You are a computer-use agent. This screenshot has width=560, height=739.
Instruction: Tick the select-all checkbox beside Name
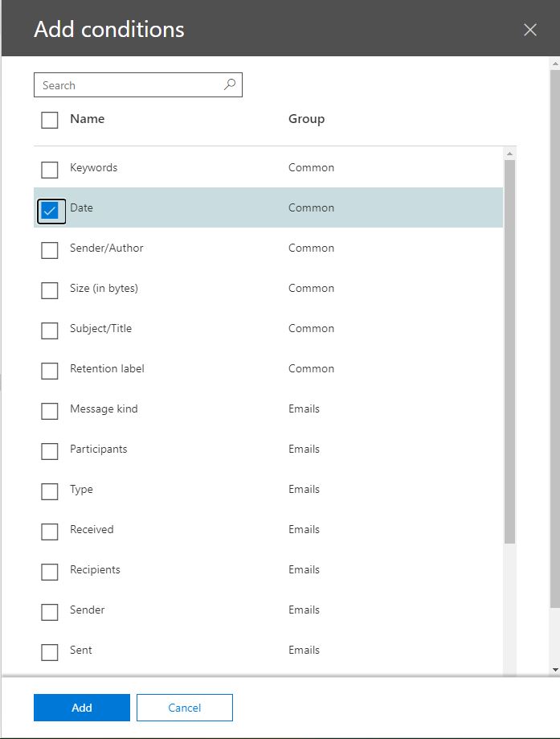click(x=50, y=120)
